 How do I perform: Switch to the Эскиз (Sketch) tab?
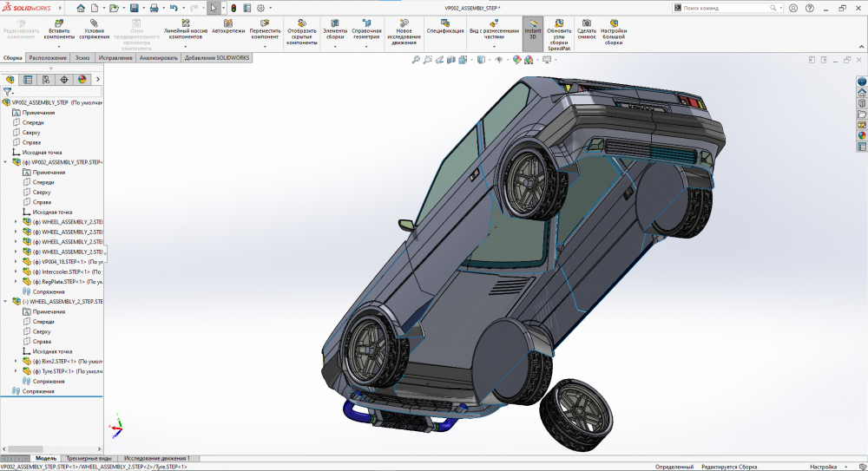point(82,58)
